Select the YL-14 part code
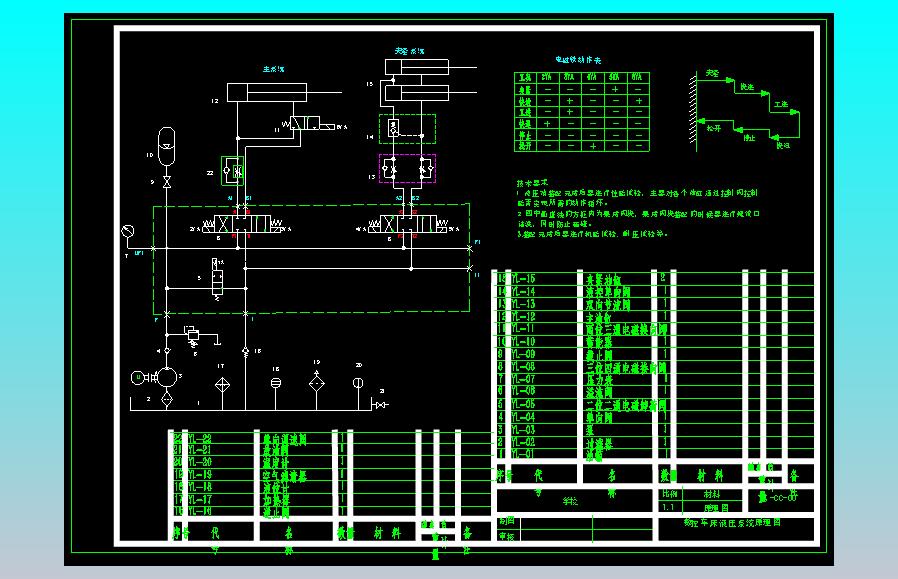The image size is (898, 579). point(523,292)
